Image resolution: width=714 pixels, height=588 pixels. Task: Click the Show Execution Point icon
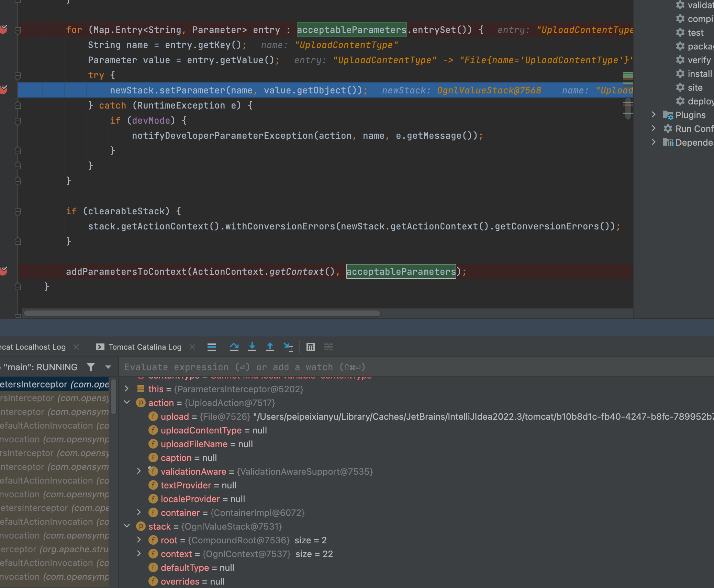(x=212, y=347)
